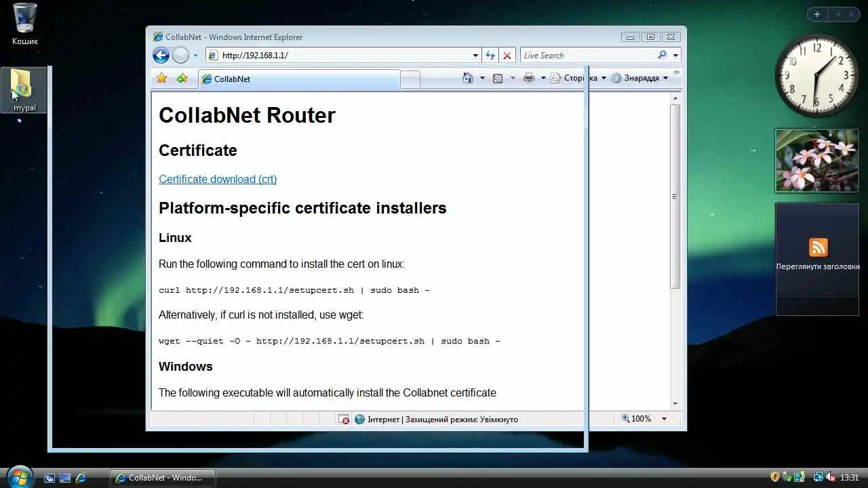868x488 pixels.
Task: Click the CollabNet Router page heading
Action: (247, 115)
